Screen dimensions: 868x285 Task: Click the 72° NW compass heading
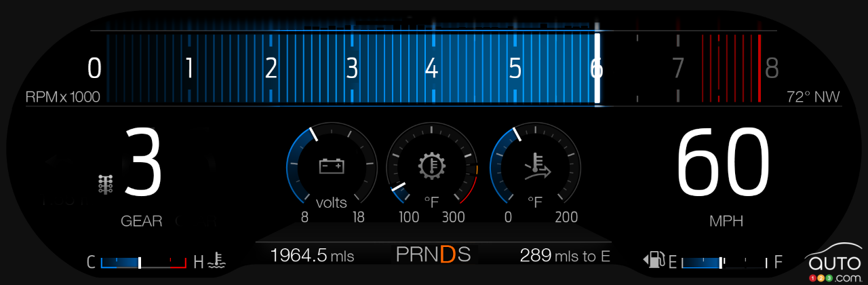tap(812, 97)
